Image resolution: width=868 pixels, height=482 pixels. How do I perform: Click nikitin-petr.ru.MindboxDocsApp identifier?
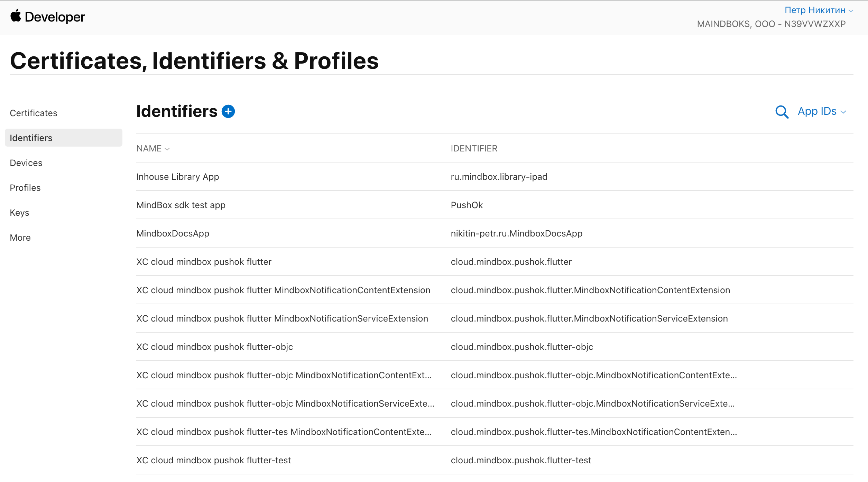517,233
